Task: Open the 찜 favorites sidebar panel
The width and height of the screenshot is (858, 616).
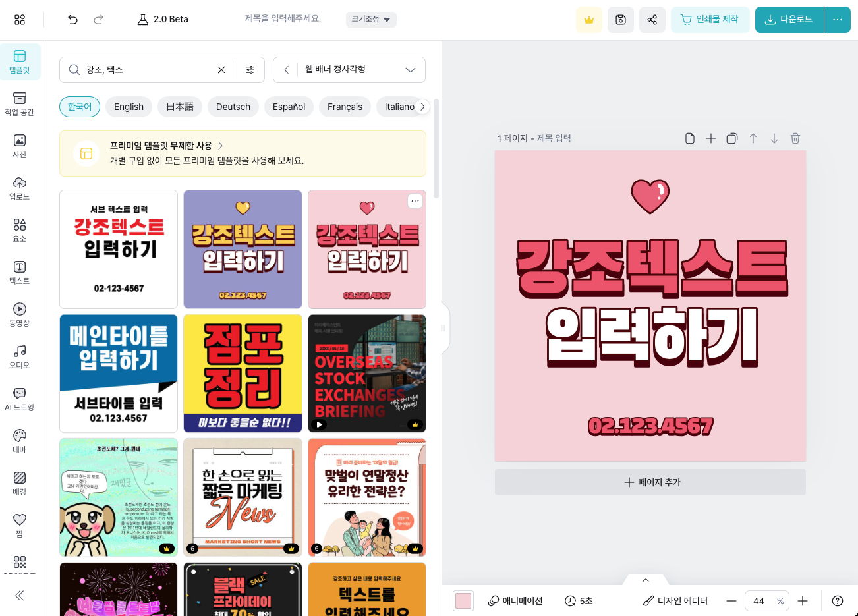Action: 20,526
